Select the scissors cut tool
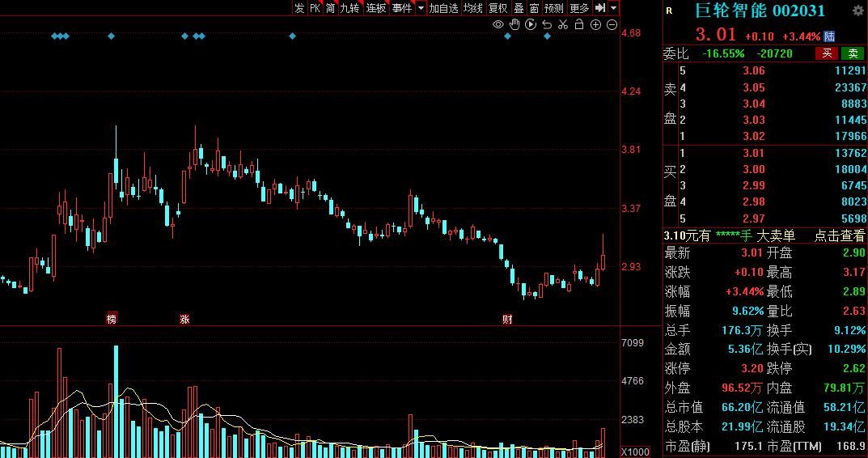 [563, 24]
